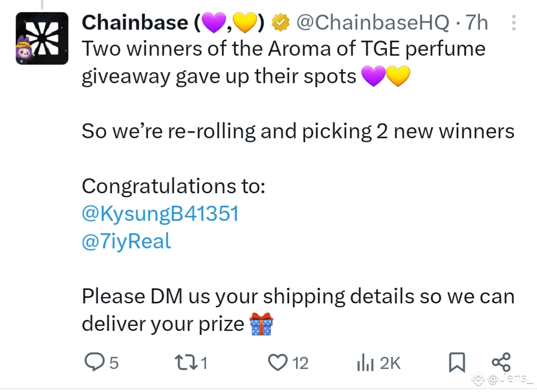Open the three-dot more options menu
The image size is (537, 392).
pos(513,23)
